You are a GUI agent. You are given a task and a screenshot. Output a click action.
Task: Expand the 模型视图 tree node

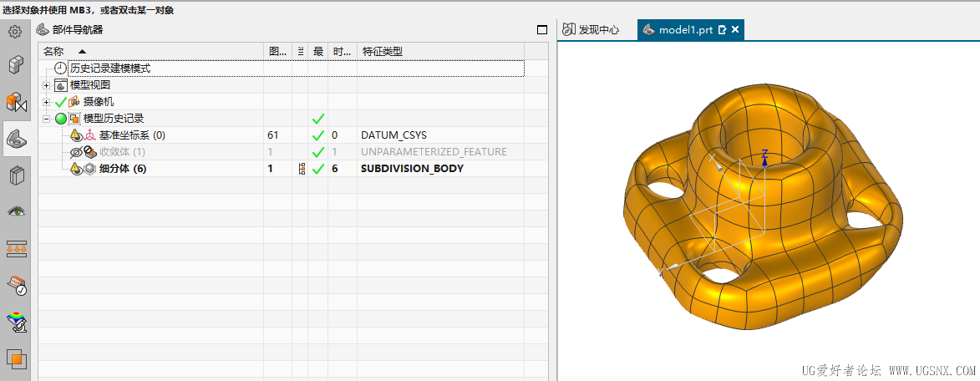[x=46, y=85]
